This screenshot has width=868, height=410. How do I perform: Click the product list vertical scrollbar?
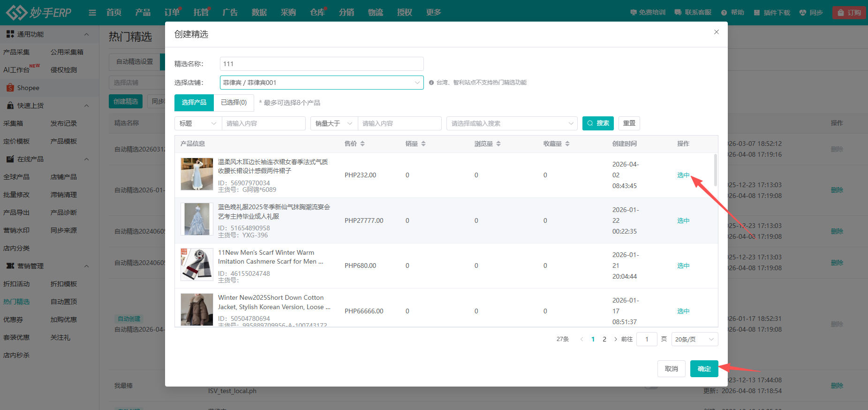coord(715,170)
